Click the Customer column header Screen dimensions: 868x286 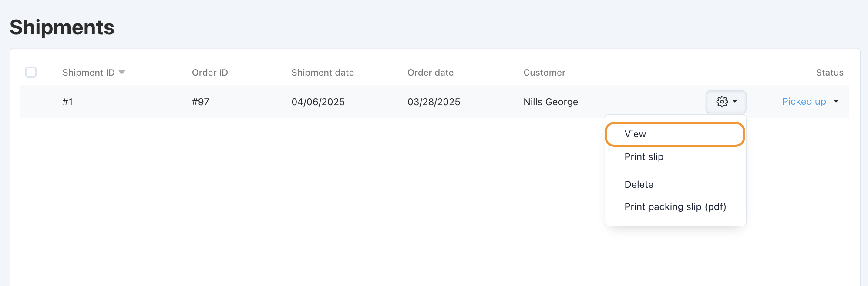(544, 73)
